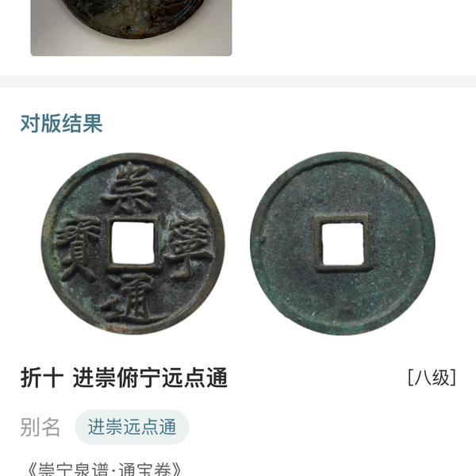Tap the square hole of the obverse coin
476x476 pixels.
click(x=133, y=243)
